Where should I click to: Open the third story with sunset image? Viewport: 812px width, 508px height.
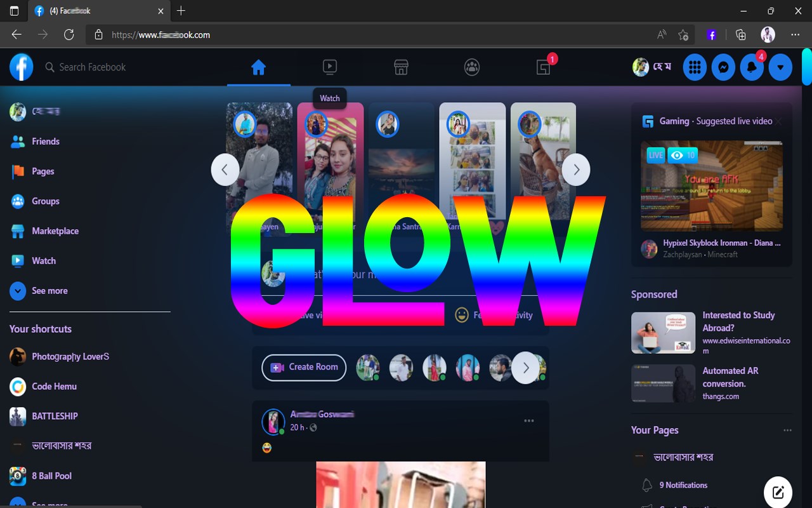(x=401, y=170)
